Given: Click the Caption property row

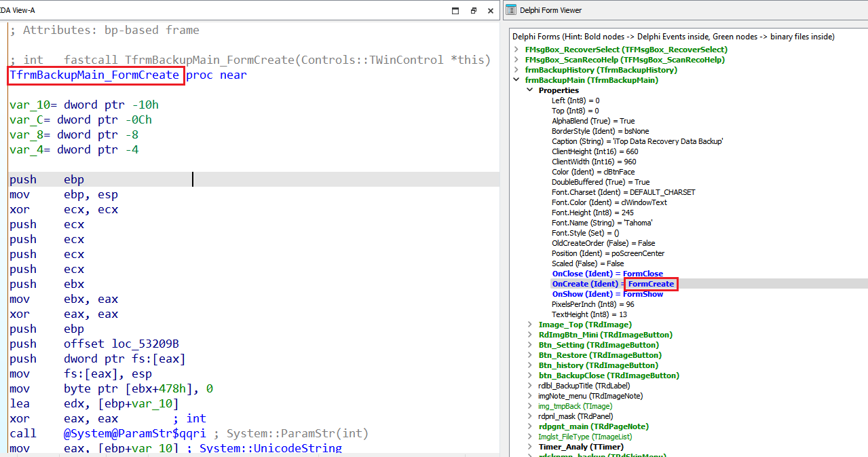Looking at the screenshot, I should 637,141.
